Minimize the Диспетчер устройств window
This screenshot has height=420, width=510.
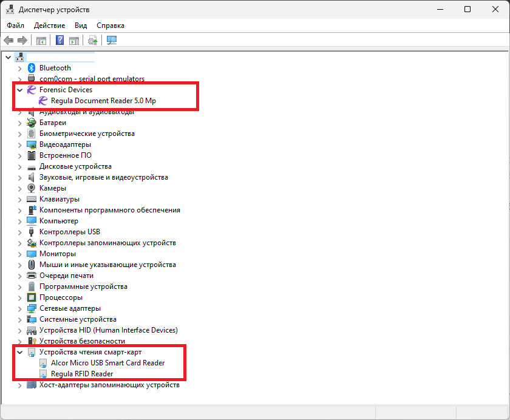(x=440, y=10)
